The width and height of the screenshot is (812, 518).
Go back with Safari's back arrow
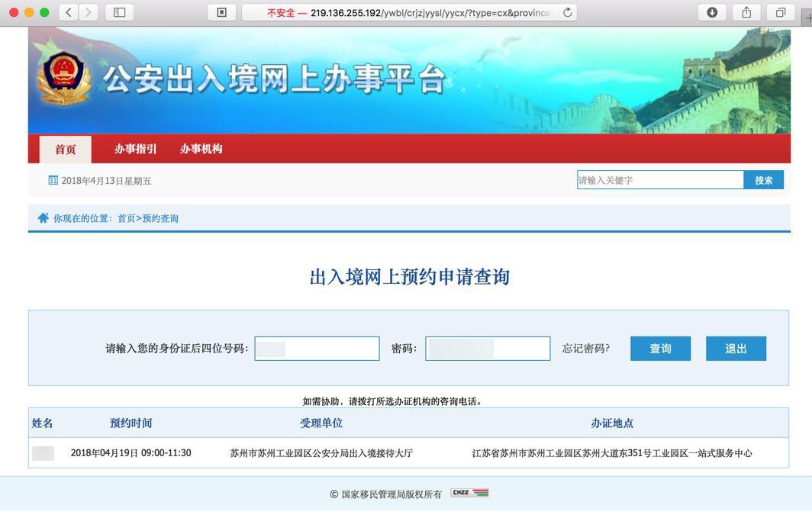(69, 12)
